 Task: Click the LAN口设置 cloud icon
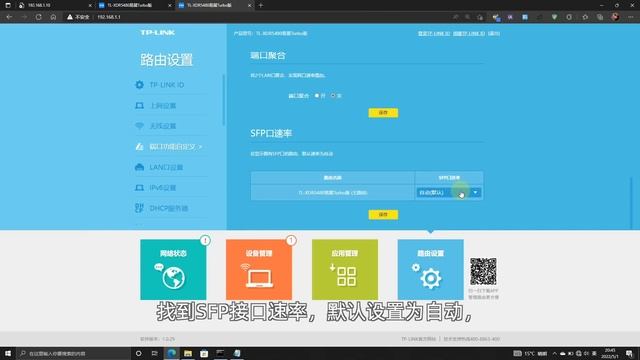(139, 167)
